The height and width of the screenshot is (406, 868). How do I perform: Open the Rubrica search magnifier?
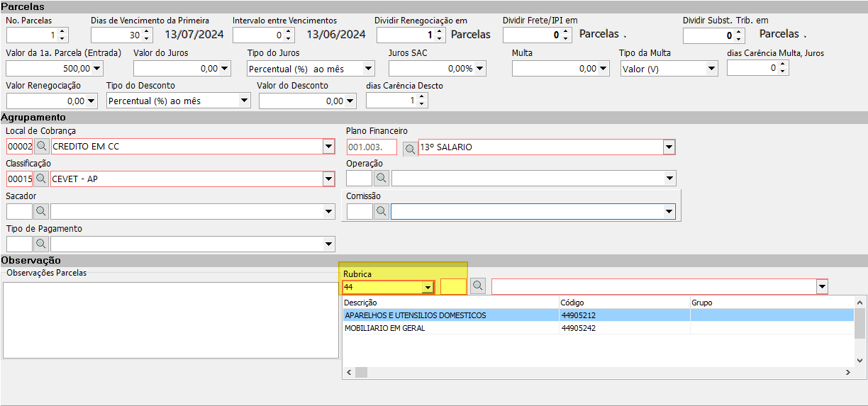tap(479, 286)
